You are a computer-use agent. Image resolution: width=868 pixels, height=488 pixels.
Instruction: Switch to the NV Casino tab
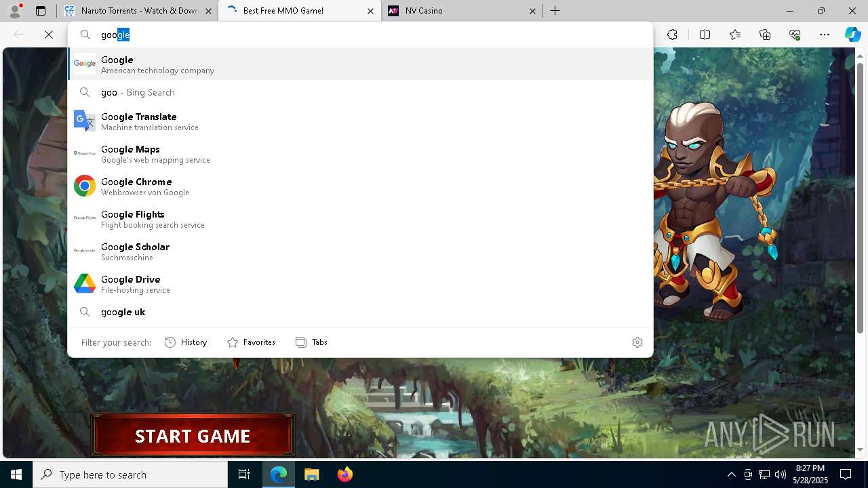point(462,11)
